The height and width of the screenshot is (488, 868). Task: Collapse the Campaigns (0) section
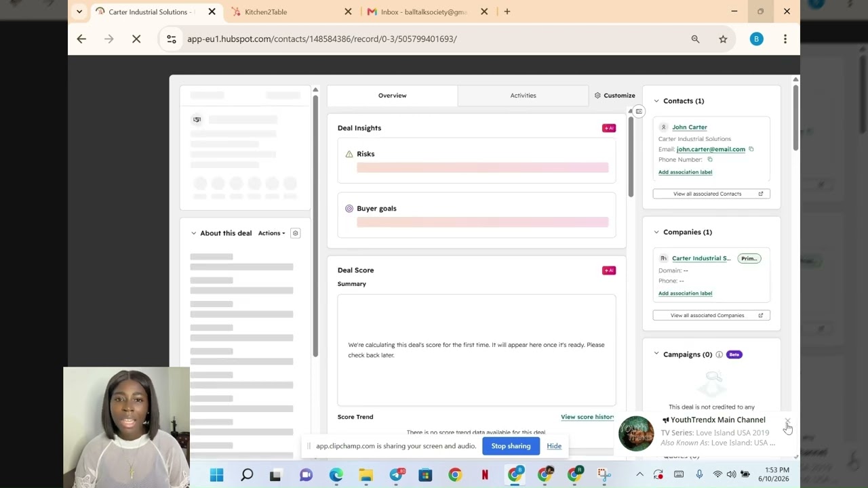coord(656,354)
